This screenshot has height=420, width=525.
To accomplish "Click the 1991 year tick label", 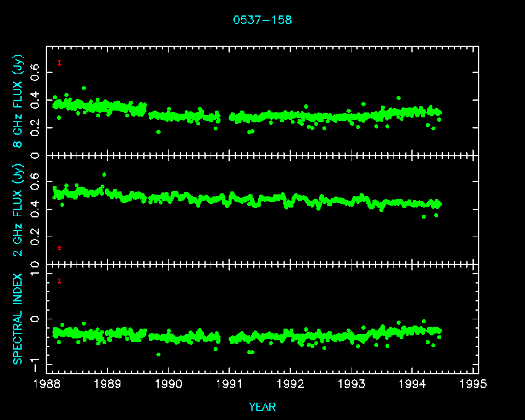I will coord(230,384).
